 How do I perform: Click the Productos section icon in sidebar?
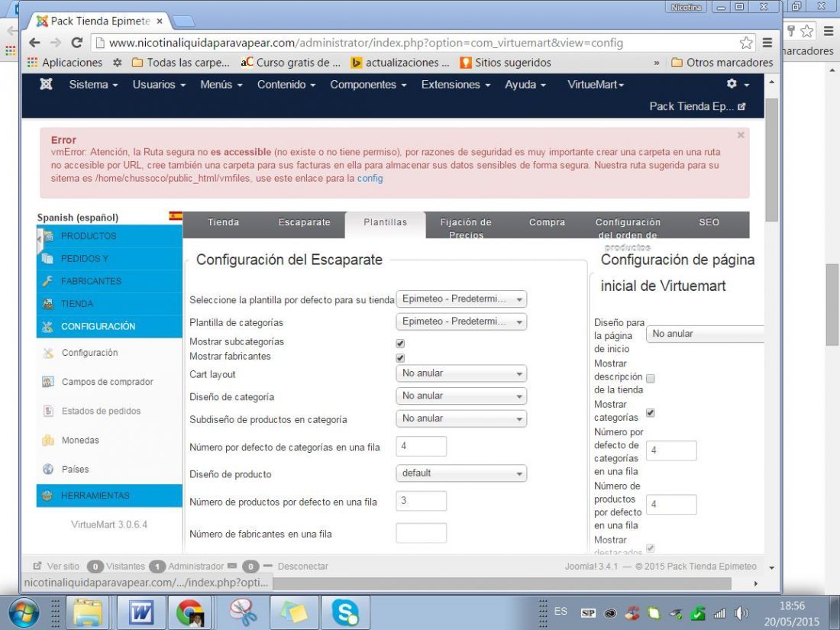coord(47,236)
